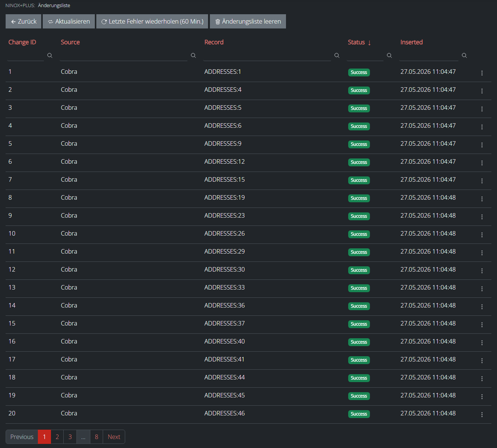Open the kebab menu for ADDRESSES:41
Viewport: 497px width, 448px height.
[482, 361]
